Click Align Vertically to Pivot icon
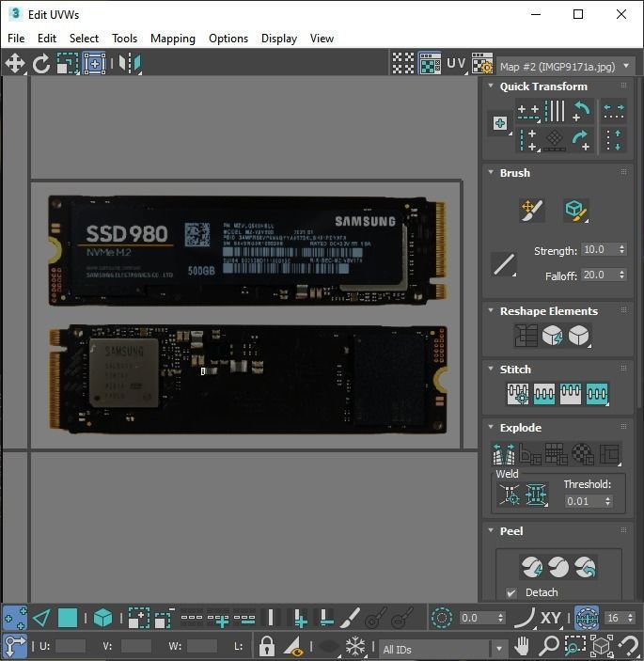Viewport: 644px width, 661px height. click(528, 140)
